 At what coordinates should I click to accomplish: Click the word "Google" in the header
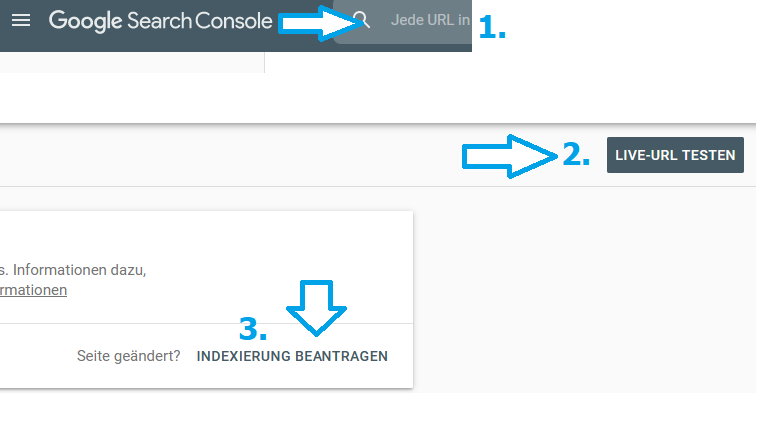[x=85, y=20]
